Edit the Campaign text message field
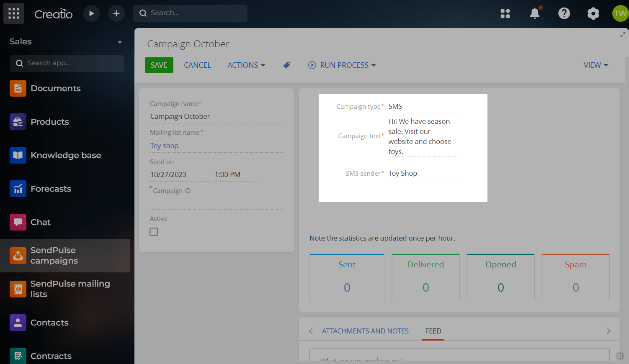Viewport: 629px width, 364px height. pyautogui.click(x=423, y=136)
